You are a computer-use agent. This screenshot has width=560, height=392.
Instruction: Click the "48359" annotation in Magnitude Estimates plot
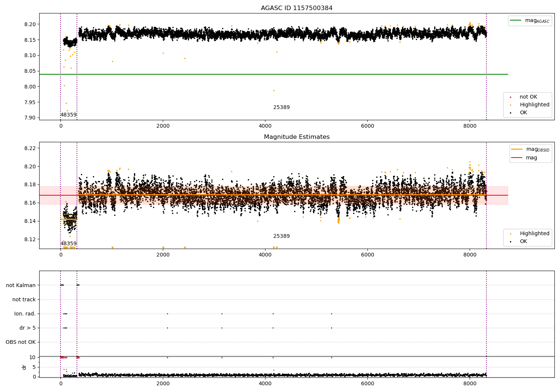click(68, 244)
